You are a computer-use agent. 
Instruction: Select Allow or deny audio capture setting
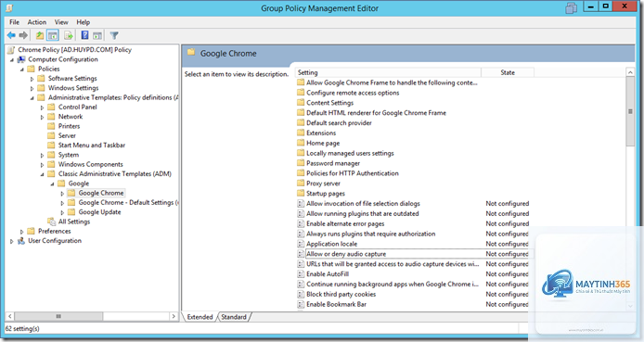(x=346, y=254)
